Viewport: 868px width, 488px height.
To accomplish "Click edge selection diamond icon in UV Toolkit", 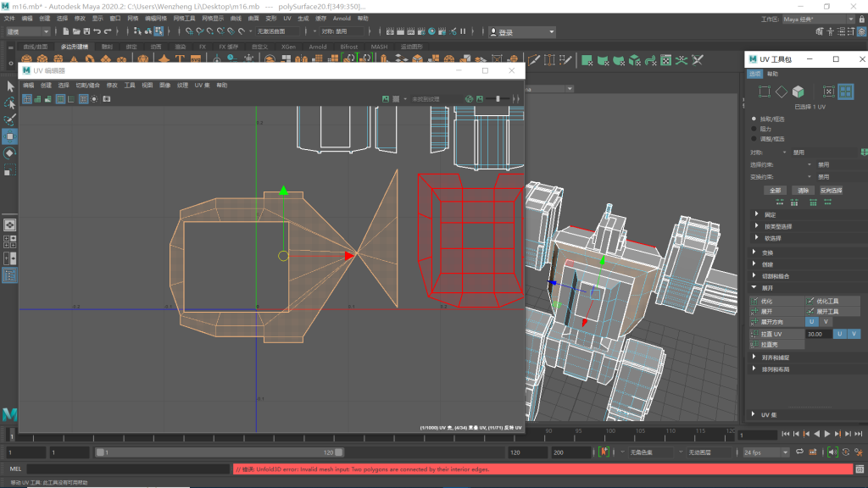I will [781, 91].
